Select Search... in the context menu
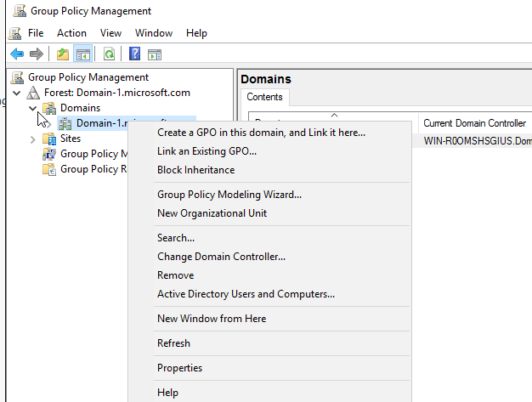 click(x=270, y=238)
